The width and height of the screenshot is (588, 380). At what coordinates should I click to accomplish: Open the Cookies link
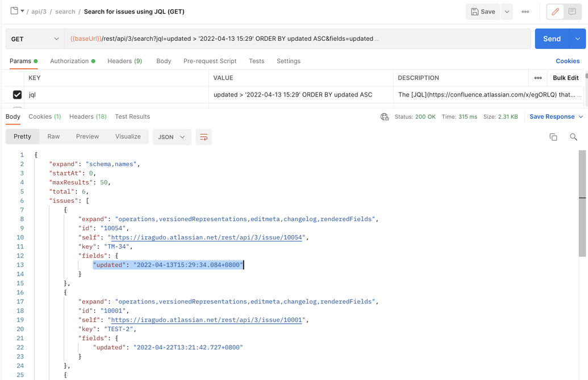click(x=567, y=61)
